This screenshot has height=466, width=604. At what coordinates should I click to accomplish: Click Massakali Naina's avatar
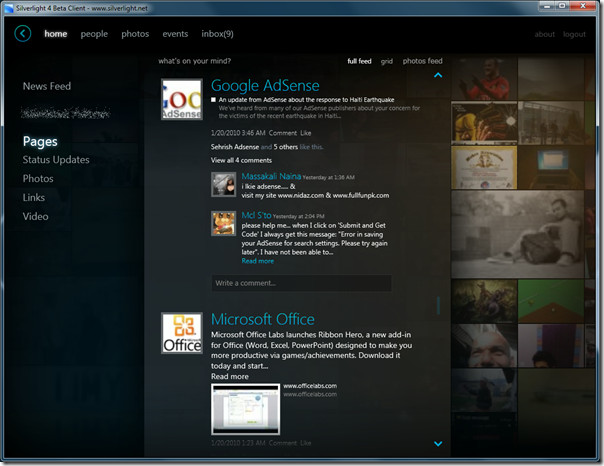point(224,184)
